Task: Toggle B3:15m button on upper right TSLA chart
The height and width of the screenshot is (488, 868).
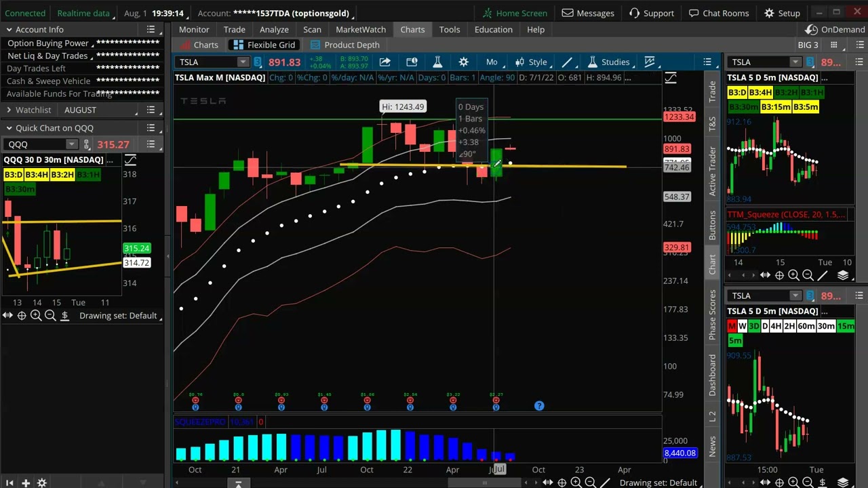Action: click(x=775, y=107)
